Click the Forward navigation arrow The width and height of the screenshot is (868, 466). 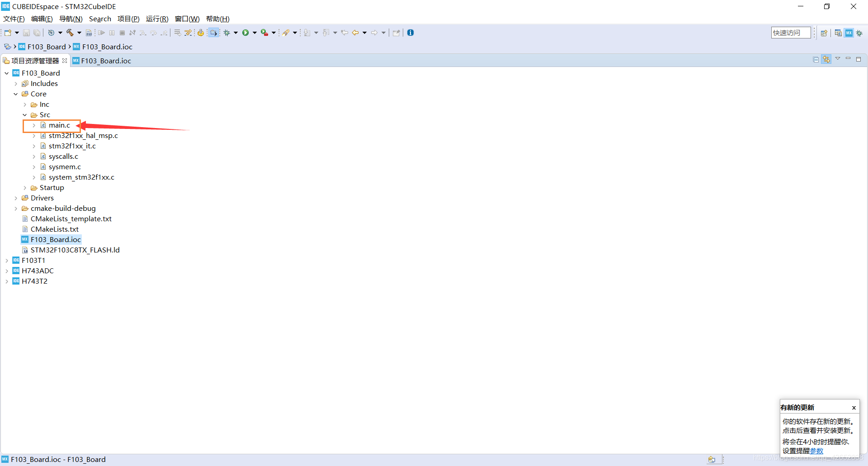click(x=374, y=33)
